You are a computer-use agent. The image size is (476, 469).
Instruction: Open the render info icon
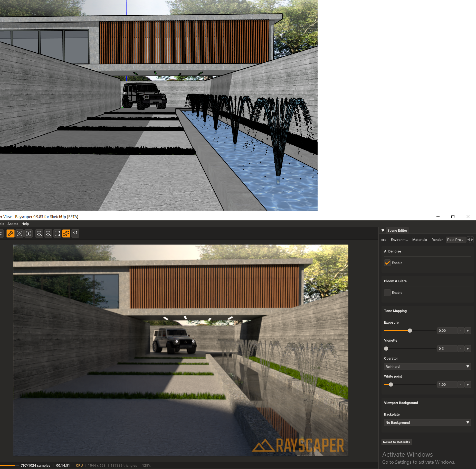pyautogui.click(x=28, y=233)
